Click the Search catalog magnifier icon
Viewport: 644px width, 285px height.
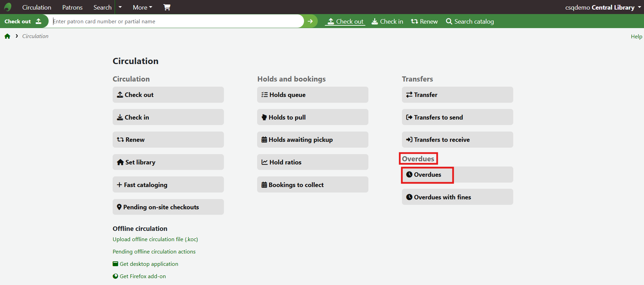pos(449,22)
